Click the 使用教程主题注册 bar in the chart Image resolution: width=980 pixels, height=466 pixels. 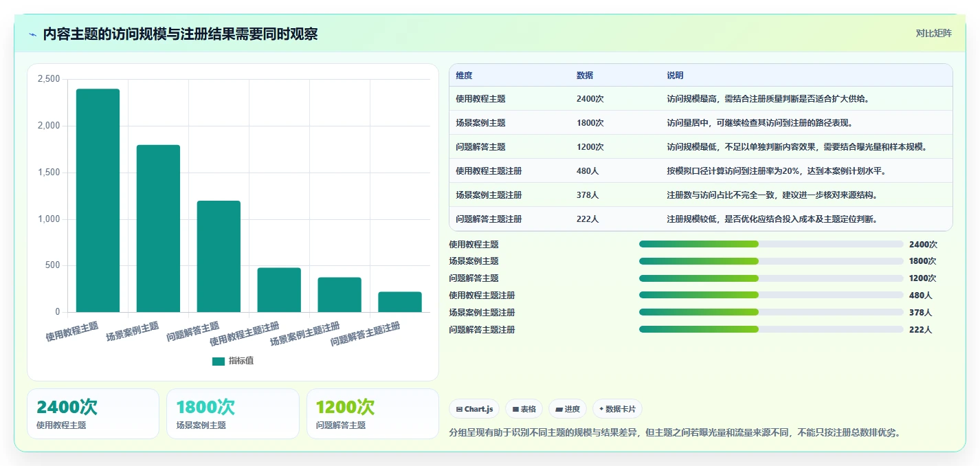(x=279, y=290)
